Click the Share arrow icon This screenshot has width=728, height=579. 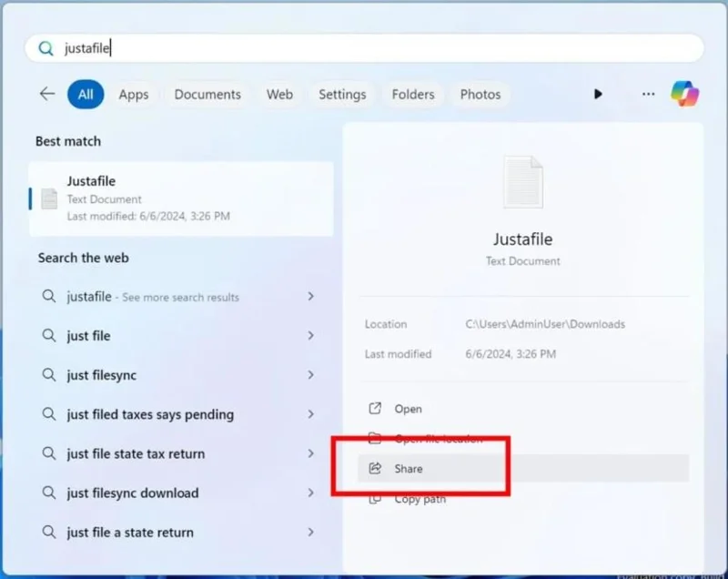(375, 468)
